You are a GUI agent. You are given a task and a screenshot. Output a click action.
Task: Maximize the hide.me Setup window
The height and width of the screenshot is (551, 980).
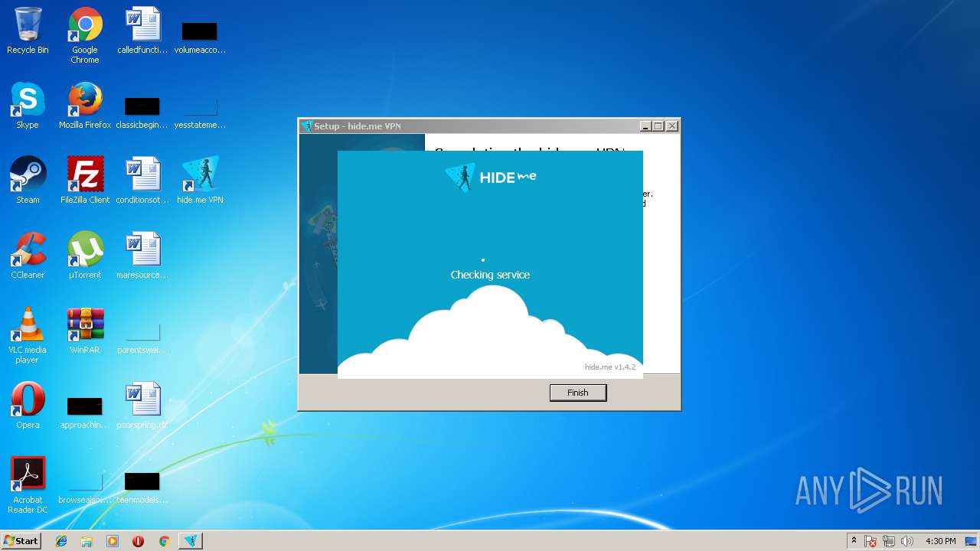pos(658,126)
